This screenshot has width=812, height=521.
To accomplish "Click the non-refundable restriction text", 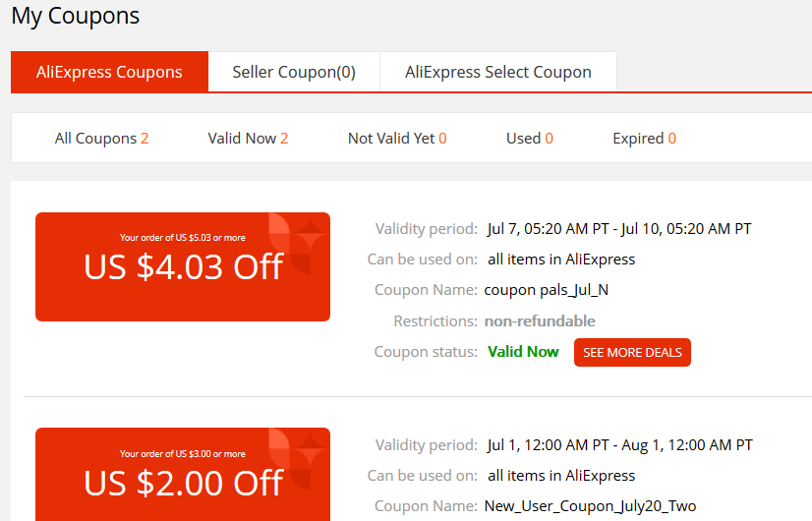I will pyautogui.click(x=540, y=321).
